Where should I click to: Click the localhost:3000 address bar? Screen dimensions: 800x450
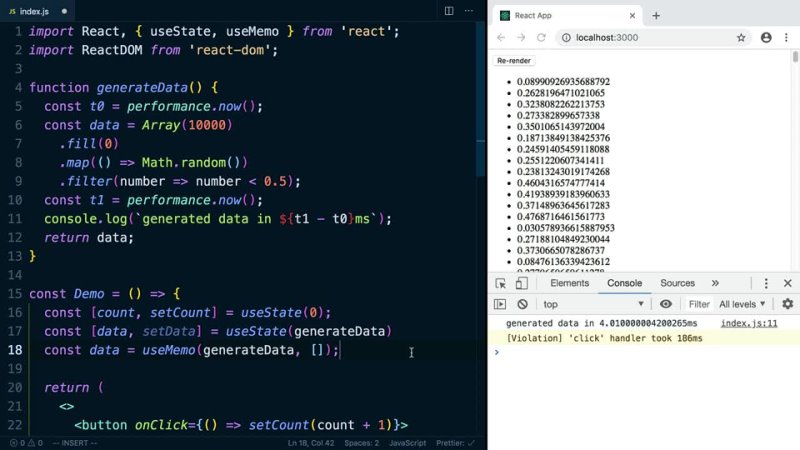[653, 38]
